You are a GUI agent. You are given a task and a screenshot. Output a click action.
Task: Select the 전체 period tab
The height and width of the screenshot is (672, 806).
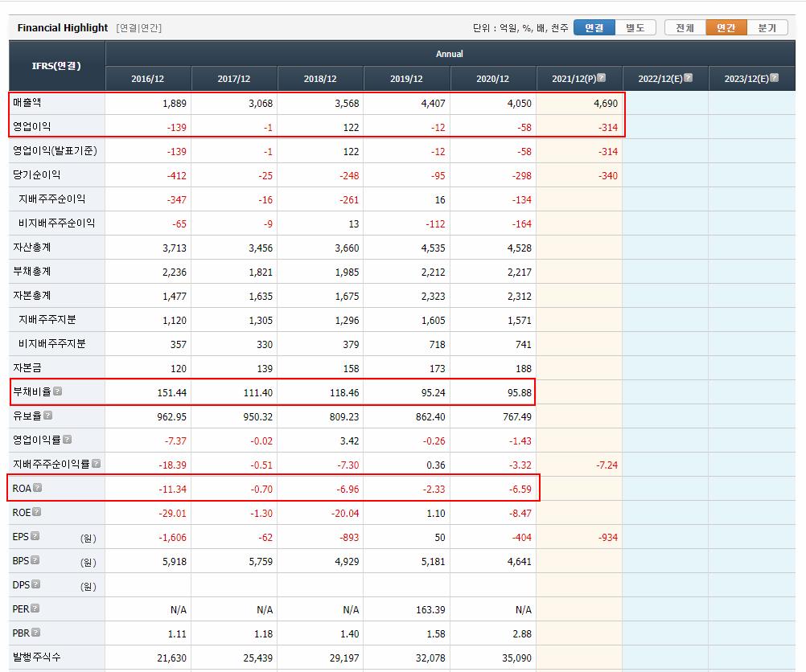[685, 28]
